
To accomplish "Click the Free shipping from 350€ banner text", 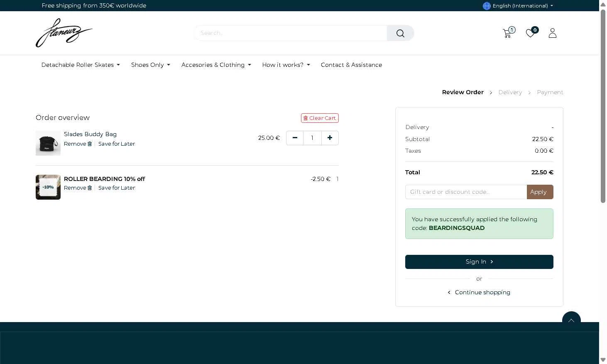I will tap(94, 5).
